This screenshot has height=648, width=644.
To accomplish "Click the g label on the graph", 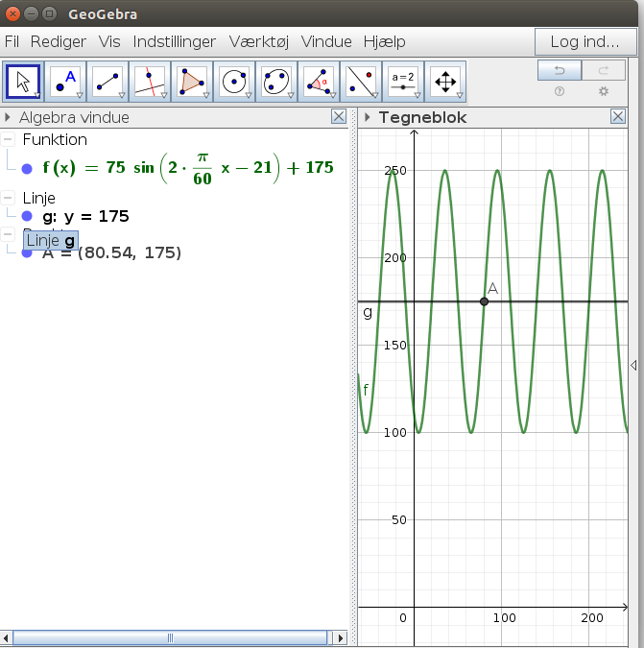I will point(368,312).
